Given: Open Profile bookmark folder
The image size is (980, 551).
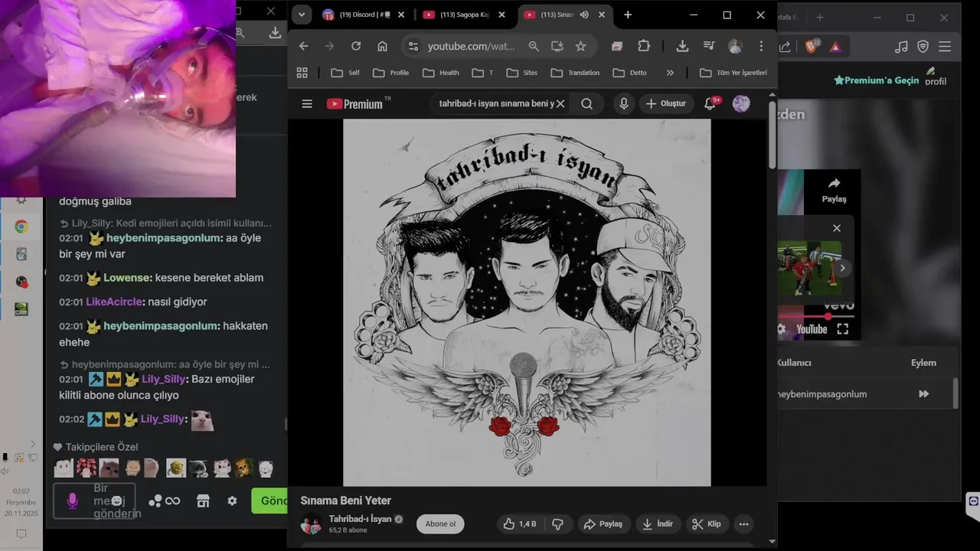Looking at the screenshot, I should [391, 73].
